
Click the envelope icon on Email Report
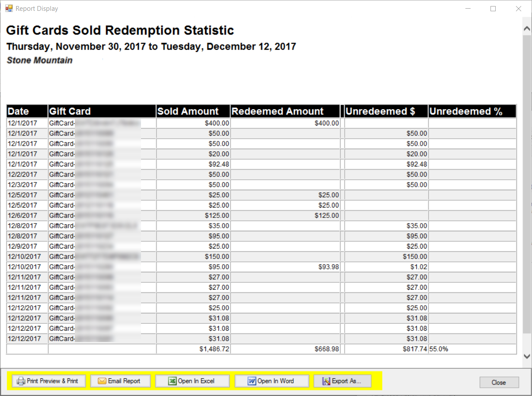(x=102, y=381)
